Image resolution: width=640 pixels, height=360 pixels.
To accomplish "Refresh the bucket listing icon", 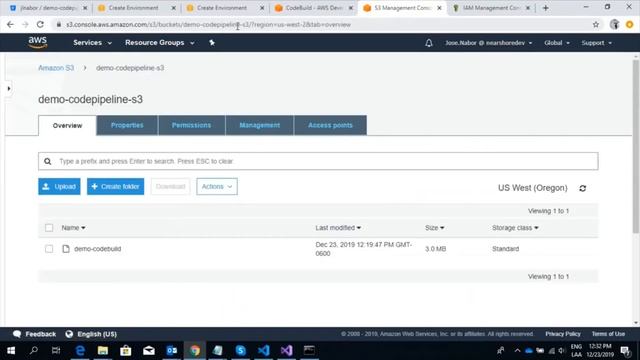I will click(x=582, y=188).
